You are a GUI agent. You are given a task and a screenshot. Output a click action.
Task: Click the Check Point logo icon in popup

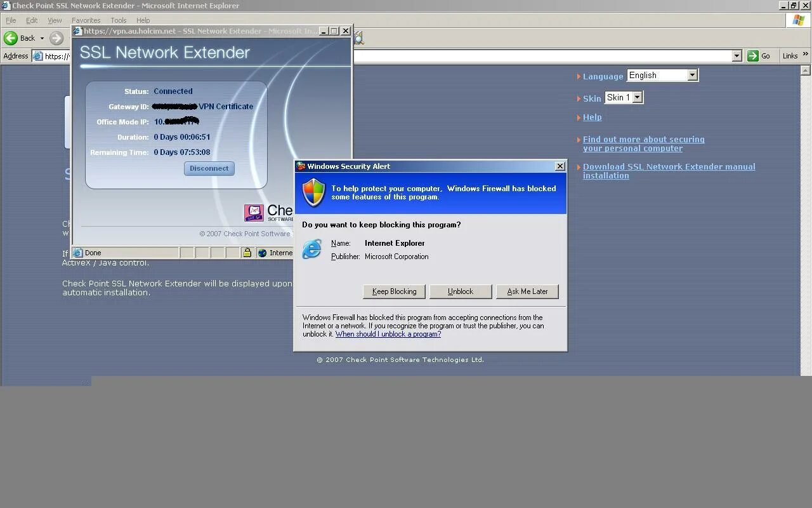[x=254, y=213]
